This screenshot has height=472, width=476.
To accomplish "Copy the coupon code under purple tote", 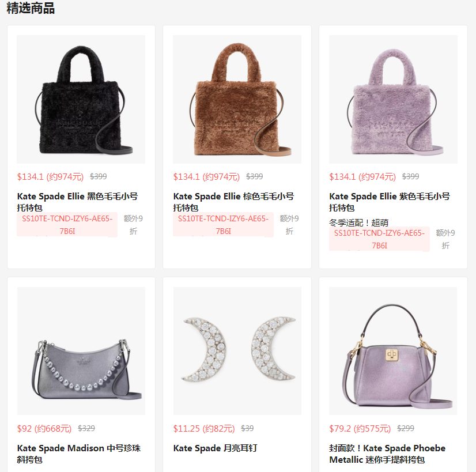I will click(379, 239).
